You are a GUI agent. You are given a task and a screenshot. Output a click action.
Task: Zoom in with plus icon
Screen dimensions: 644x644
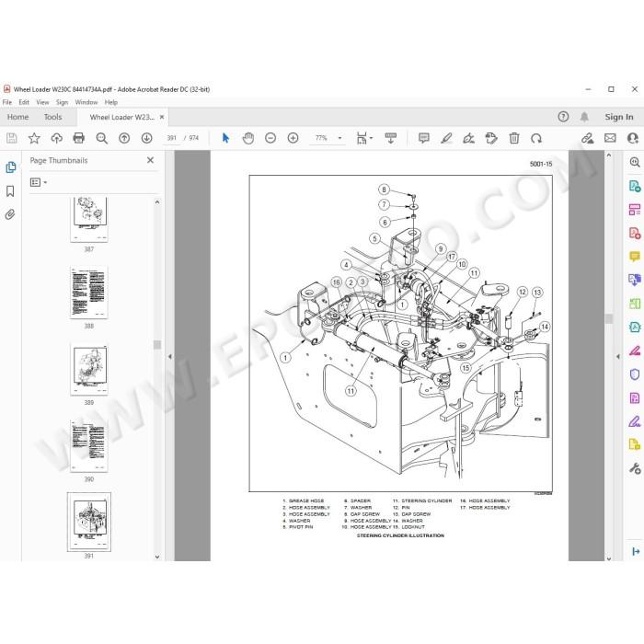[x=293, y=138]
